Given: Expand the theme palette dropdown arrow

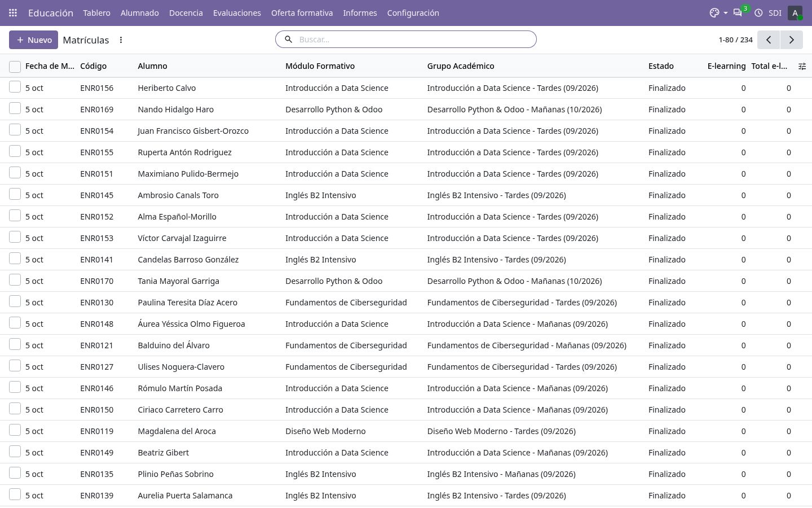Looking at the screenshot, I should 725,12.
